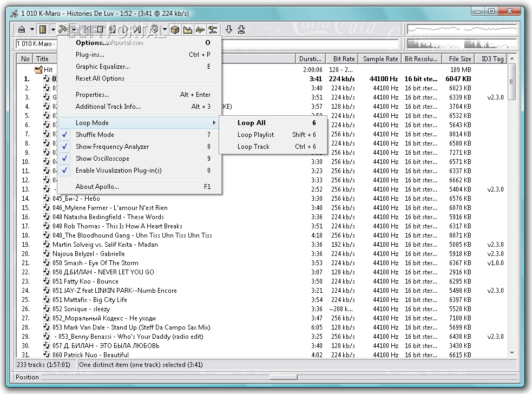532x394 pixels.
Task: Toggle shuffle using the dice icon
Action: click(175, 30)
